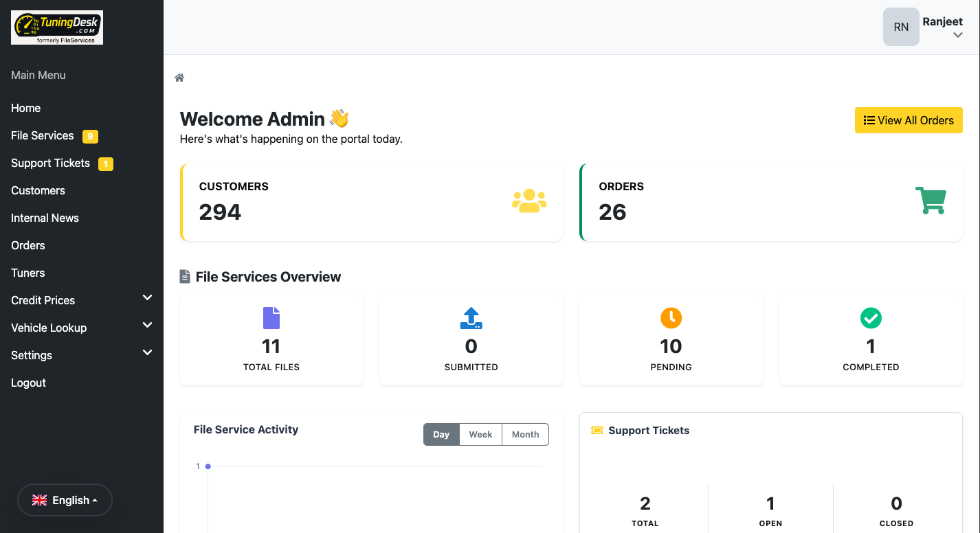Click Logout in the sidebar

tap(28, 383)
